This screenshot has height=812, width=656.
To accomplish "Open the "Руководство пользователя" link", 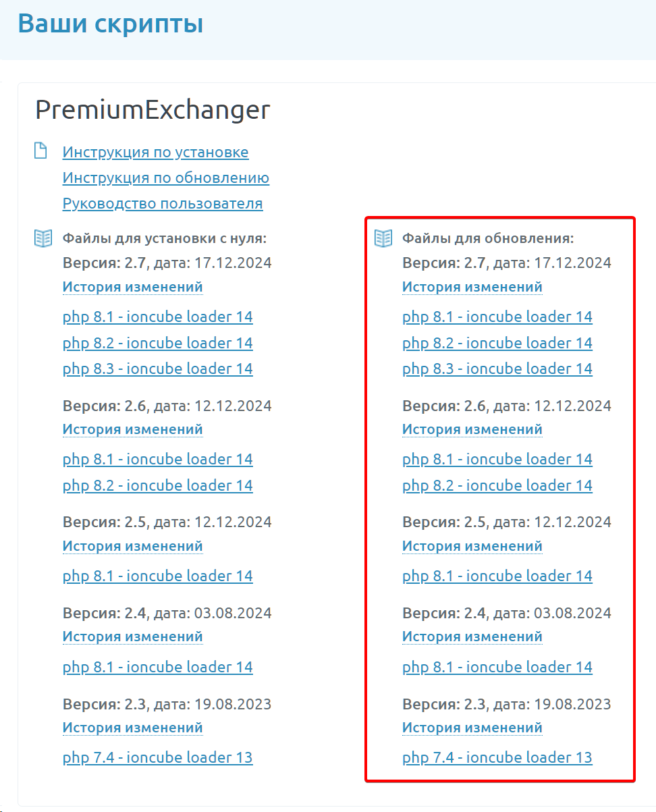I will click(162, 204).
